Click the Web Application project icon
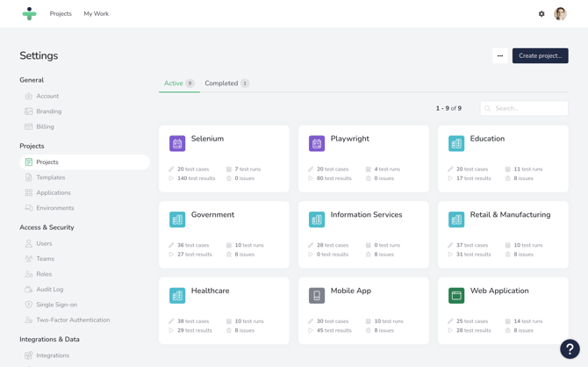 pyautogui.click(x=456, y=296)
